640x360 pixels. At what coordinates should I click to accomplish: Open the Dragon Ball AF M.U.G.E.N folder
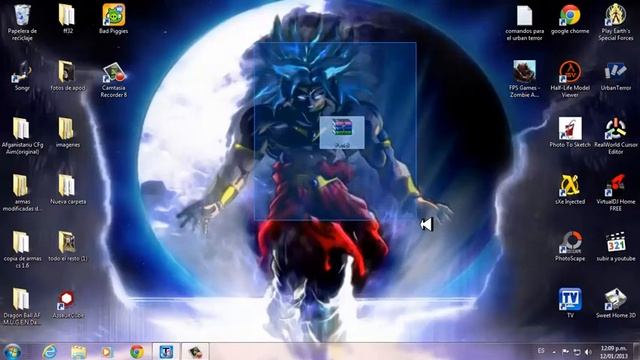click(22, 307)
